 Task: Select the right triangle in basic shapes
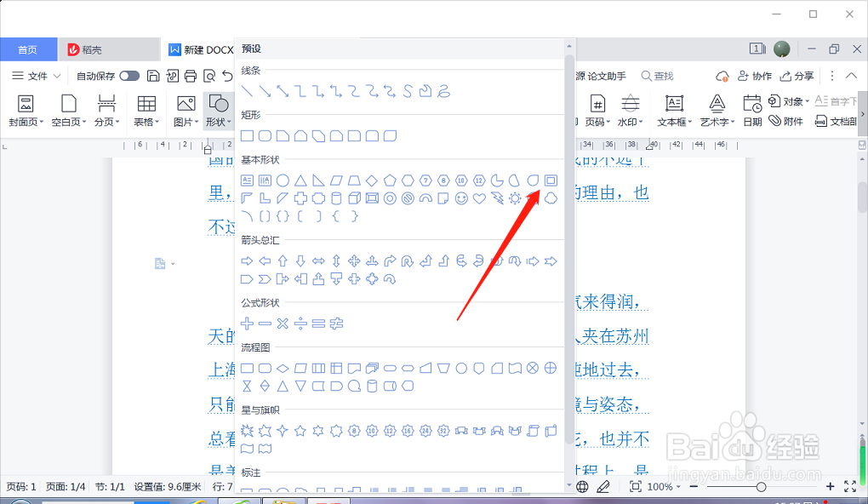pos(318,180)
